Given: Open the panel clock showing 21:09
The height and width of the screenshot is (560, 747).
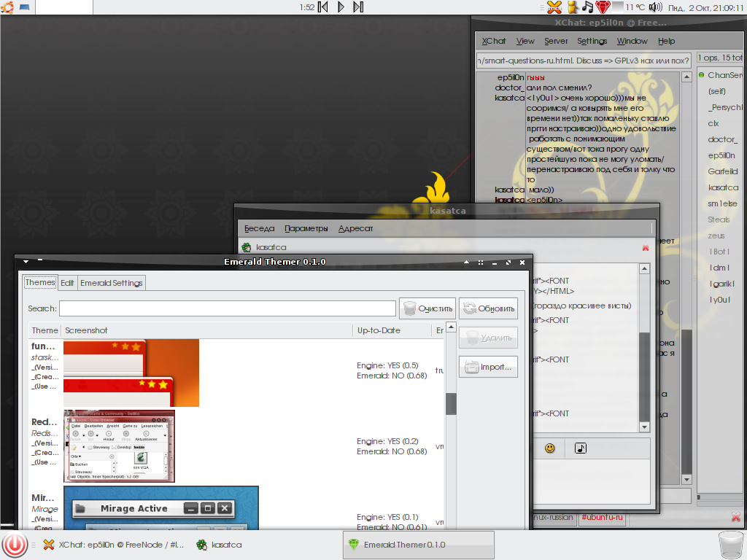Looking at the screenshot, I should 705,7.
